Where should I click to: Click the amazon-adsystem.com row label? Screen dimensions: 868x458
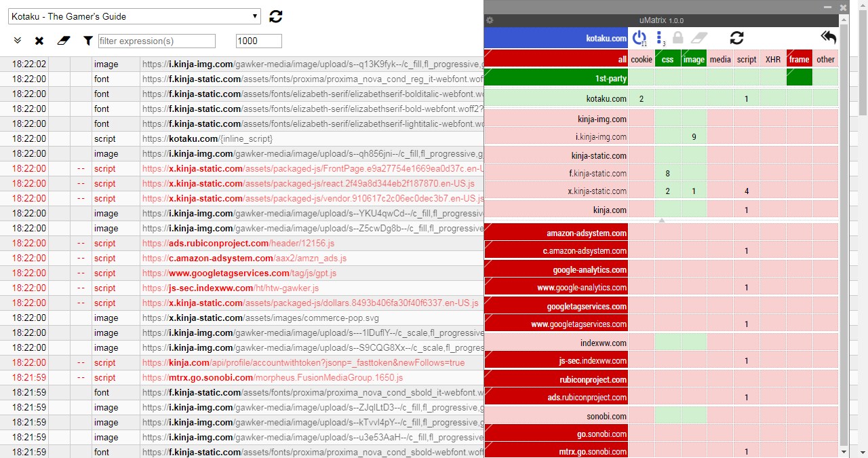556,233
